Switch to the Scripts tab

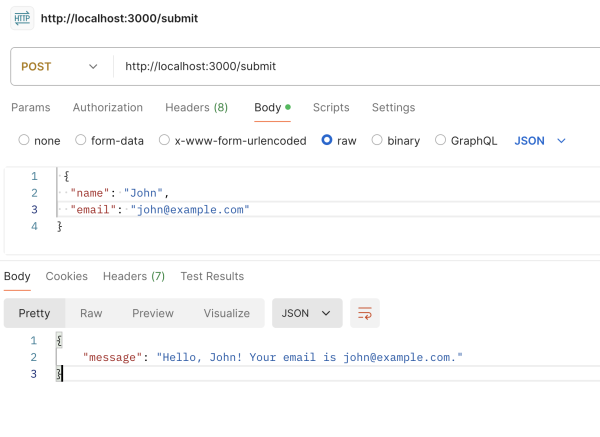[x=331, y=107]
